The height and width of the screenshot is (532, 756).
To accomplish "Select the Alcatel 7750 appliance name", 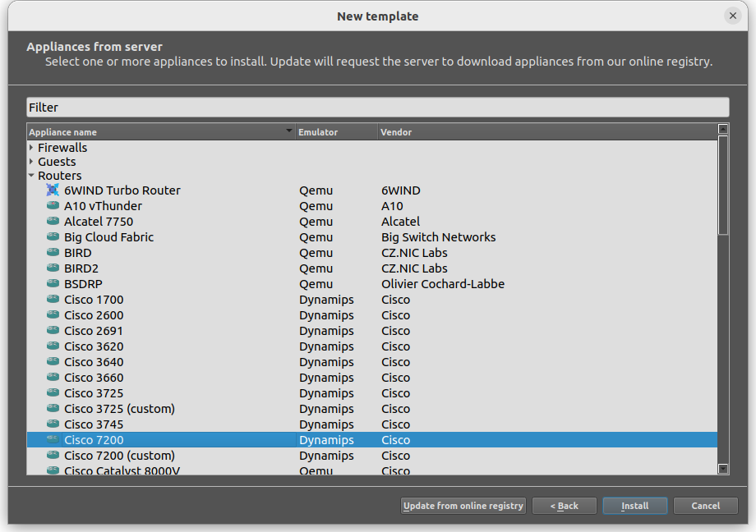I will click(x=99, y=222).
